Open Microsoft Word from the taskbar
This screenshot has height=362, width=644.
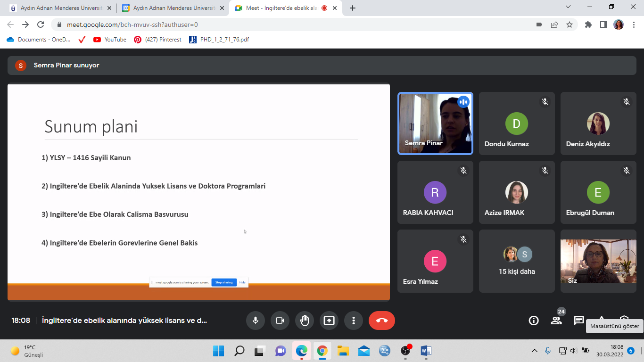click(426, 351)
